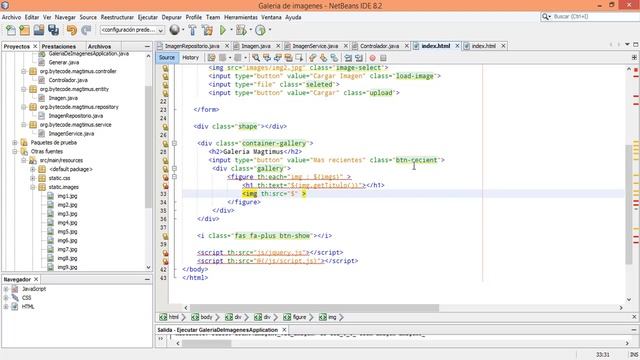This screenshot has height=360, width=640.
Task: Minimize the Navegador panel
Action: coord(147,279)
